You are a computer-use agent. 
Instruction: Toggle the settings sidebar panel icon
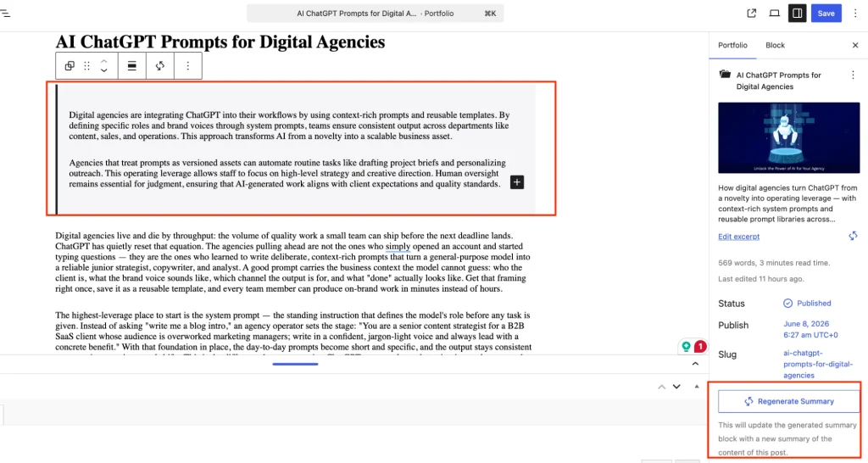tap(797, 14)
